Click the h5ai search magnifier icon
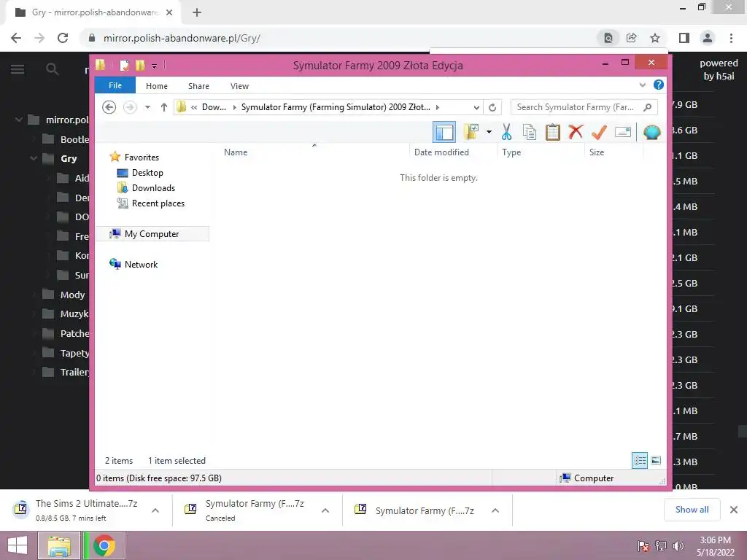Screen dimensions: 747x560 [x=52, y=69]
